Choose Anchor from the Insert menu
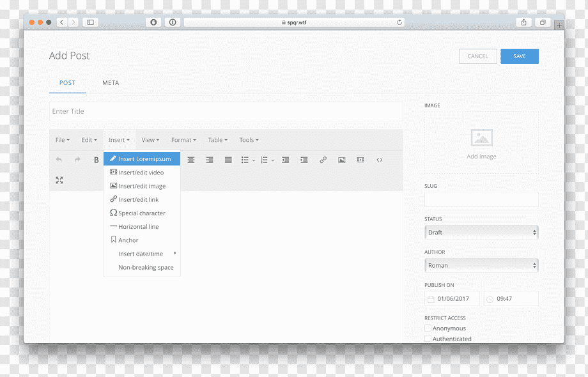The height and width of the screenshot is (377, 588). (142, 240)
